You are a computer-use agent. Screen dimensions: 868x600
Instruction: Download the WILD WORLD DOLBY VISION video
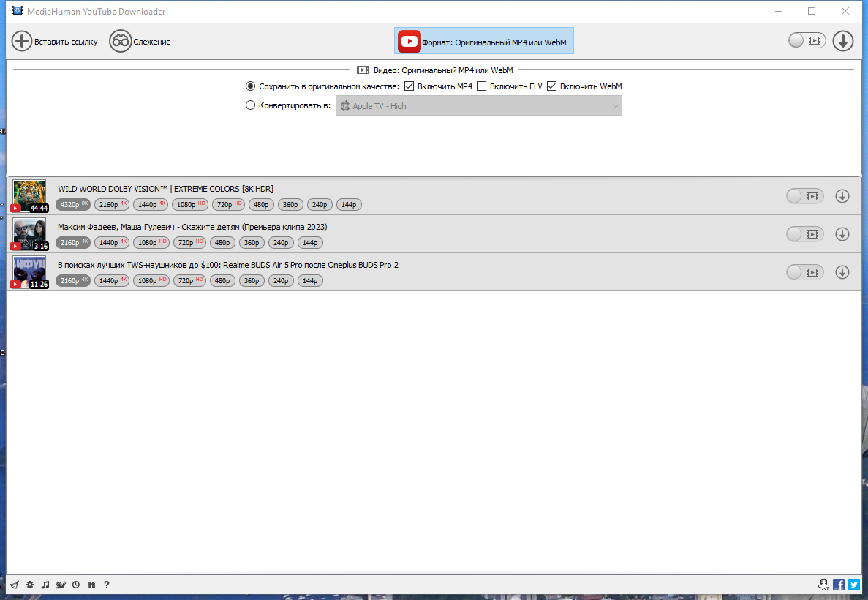(x=842, y=196)
